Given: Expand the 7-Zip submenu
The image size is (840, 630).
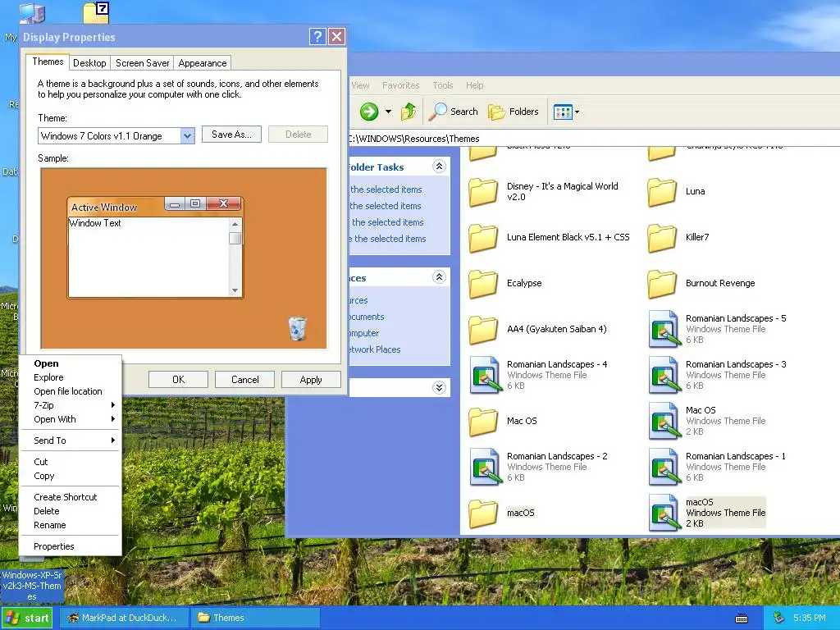Looking at the screenshot, I should (70, 405).
